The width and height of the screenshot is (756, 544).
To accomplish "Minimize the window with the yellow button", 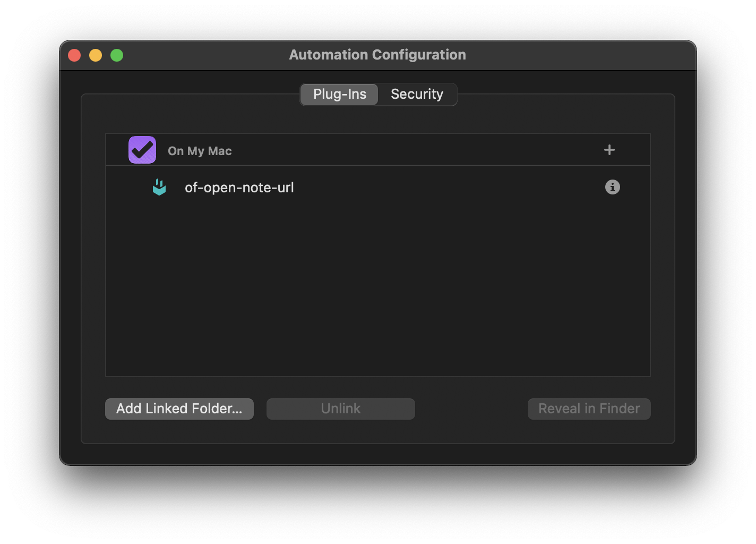I will tap(96, 55).
